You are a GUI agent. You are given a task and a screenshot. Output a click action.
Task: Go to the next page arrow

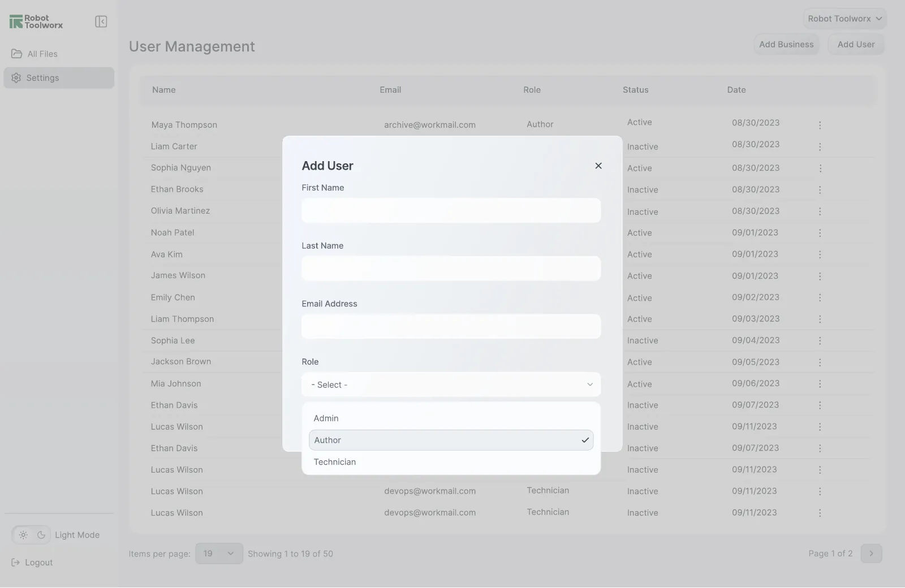(x=871, y=554)
